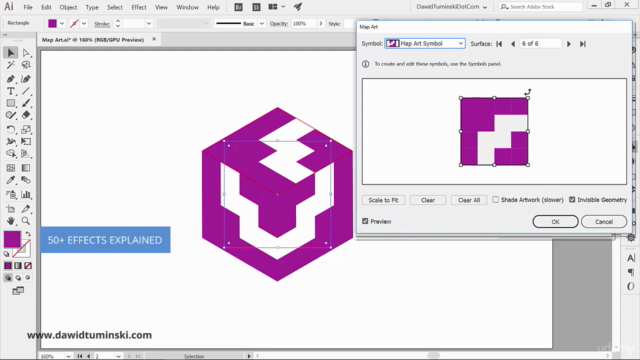The height and width of the screenshot is (360, 640).
Task: Confirm Map Art with OK
Action: click(556, 222)
